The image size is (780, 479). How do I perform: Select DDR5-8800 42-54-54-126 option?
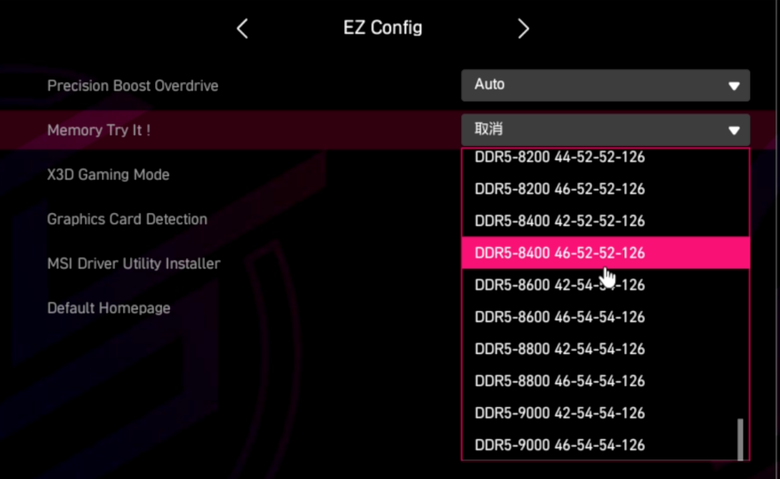click(605, 349)
